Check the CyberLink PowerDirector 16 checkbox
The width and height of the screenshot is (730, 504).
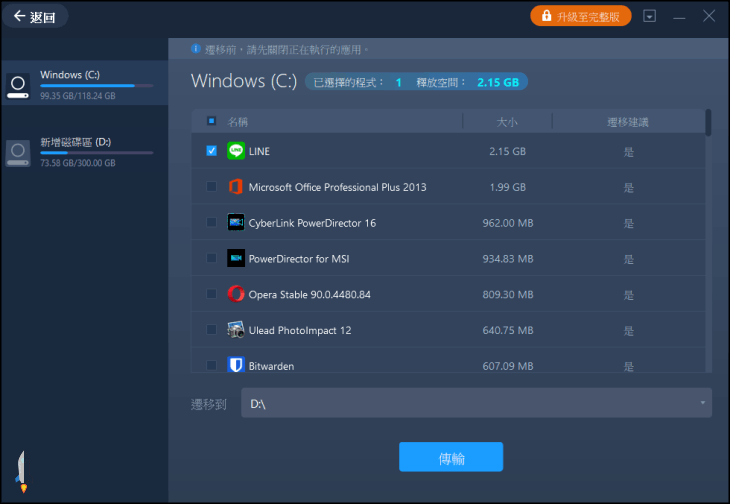pos(211,222)
